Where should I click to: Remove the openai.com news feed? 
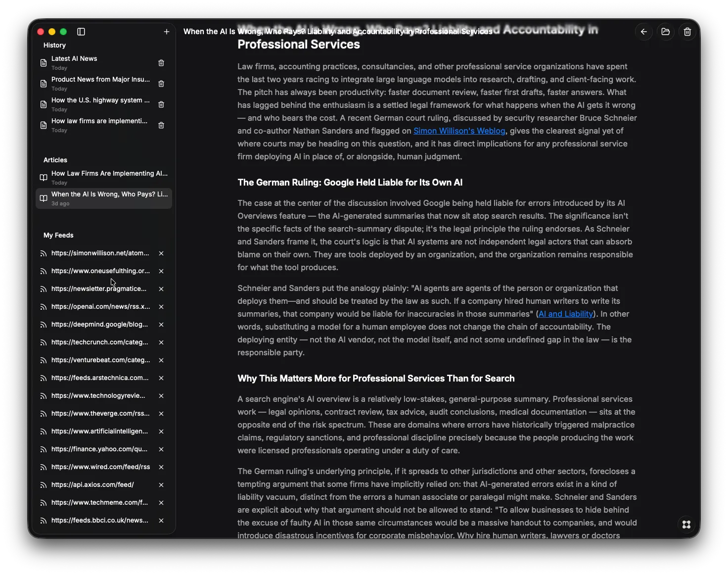(x=161, y=307)
